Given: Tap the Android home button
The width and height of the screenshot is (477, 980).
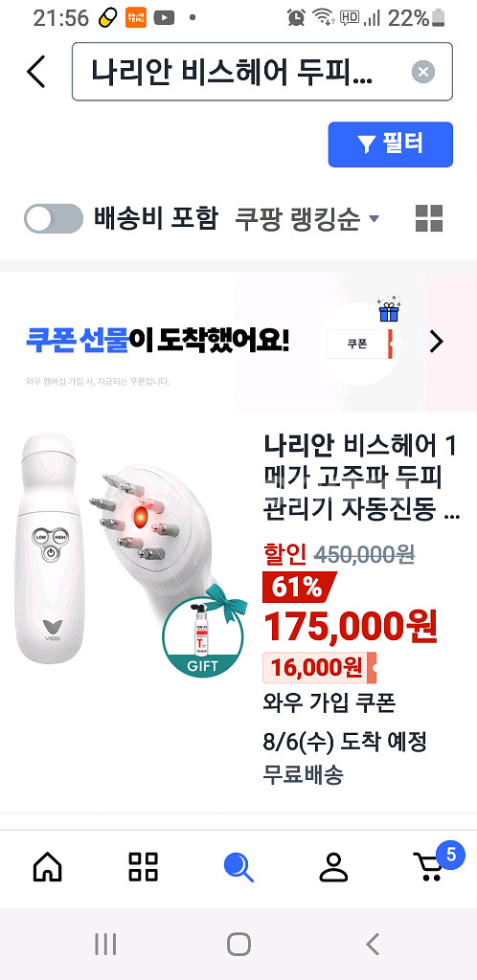Looking at the screenshot, I should [x=238, y=944].
